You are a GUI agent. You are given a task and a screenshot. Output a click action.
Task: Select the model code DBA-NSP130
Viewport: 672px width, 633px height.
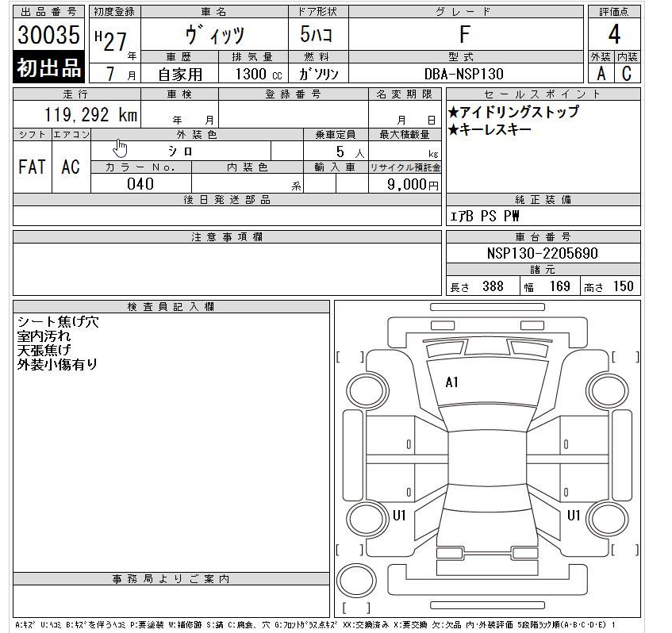(x=464, y=75)
